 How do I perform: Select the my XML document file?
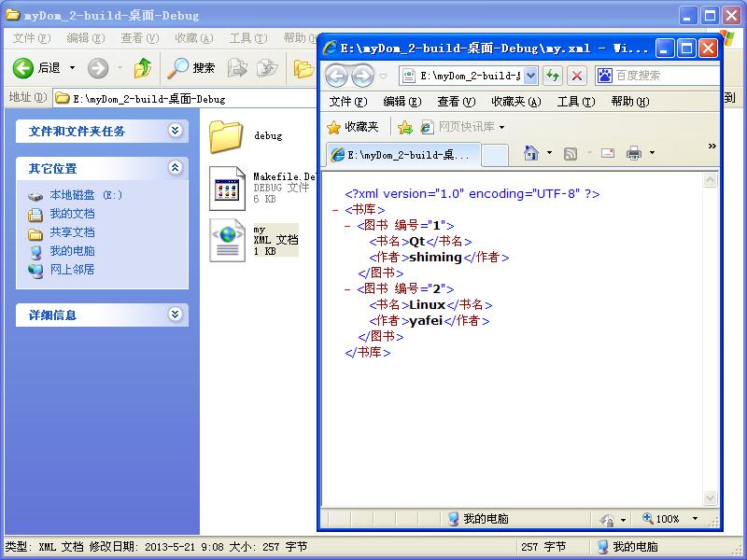[x=227, y=240]
